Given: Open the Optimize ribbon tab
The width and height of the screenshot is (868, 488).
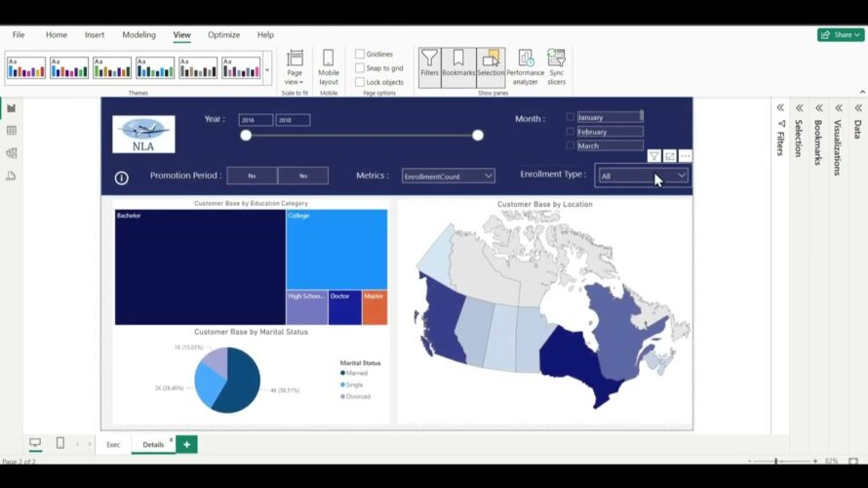Looking at the screenshot, I should pos(223,34).
